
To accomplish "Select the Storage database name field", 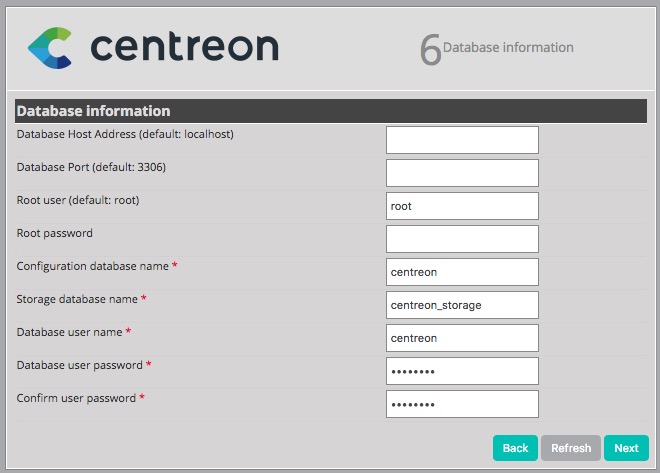I will tap(462, 305).
